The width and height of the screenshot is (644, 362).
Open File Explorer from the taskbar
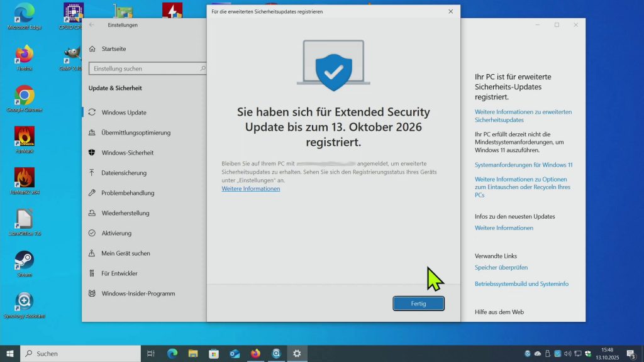tap(193, 354)
